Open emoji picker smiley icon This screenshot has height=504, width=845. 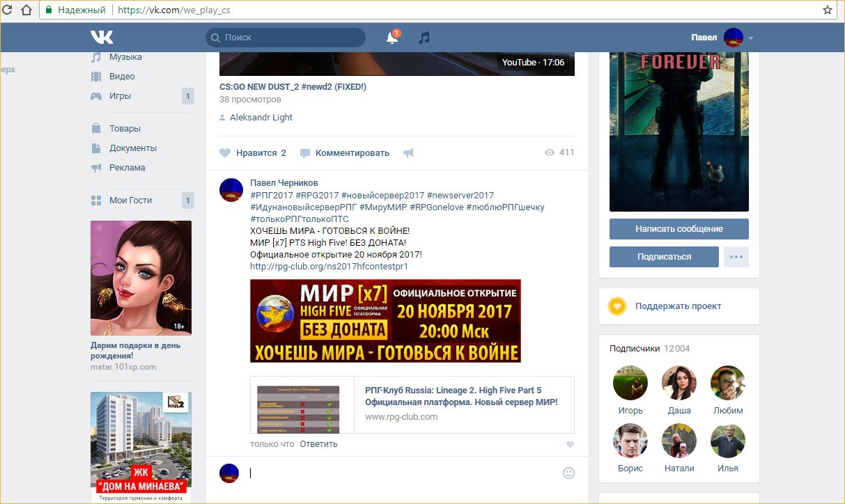tap(568, 473)
